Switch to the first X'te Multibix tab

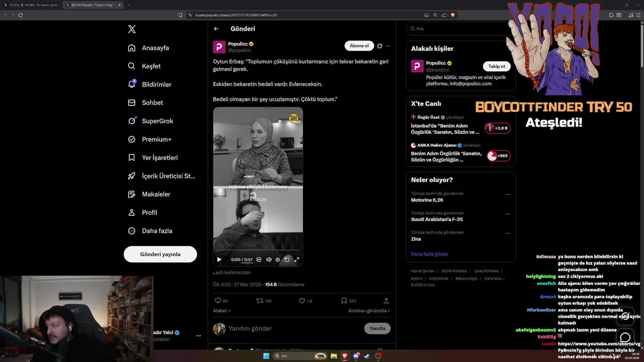tap(31, 5)
